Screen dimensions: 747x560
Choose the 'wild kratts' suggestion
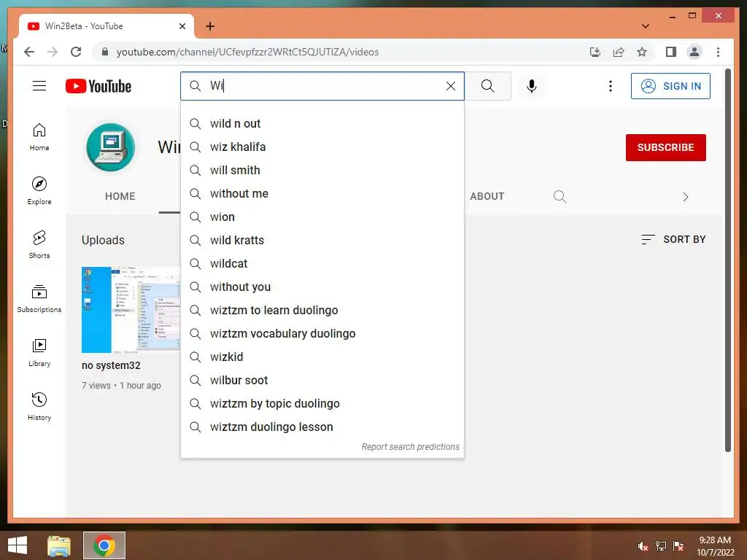pos(322,241)
